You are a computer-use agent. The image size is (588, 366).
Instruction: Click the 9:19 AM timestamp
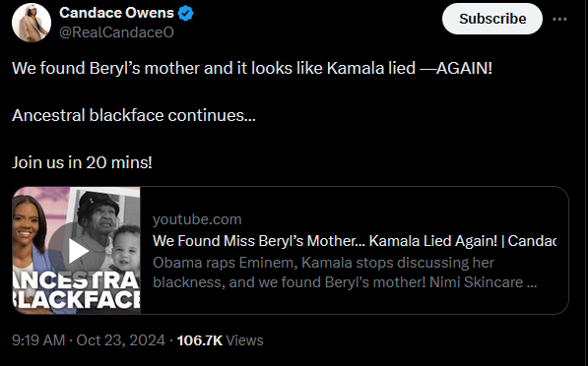[38, 340]
